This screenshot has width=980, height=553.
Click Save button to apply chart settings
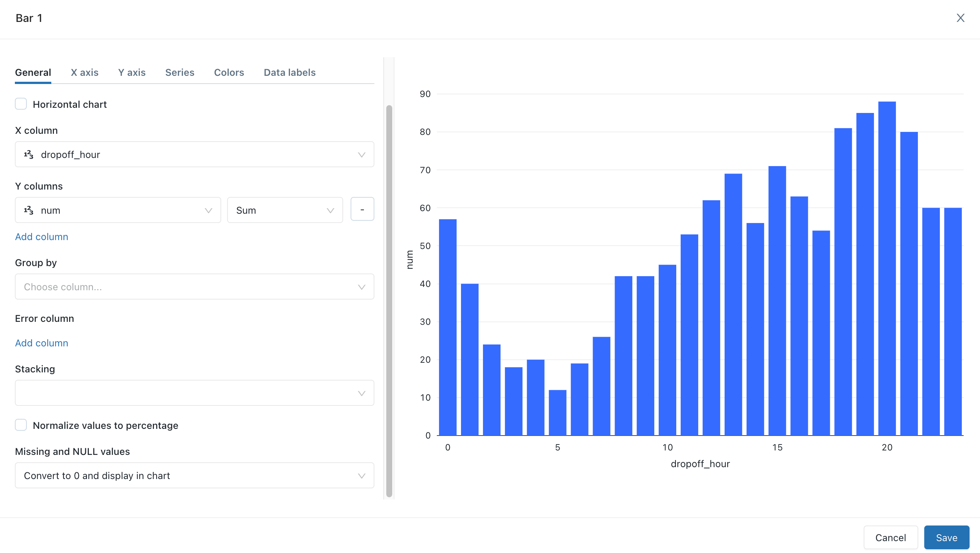click(x=946, y=537)
